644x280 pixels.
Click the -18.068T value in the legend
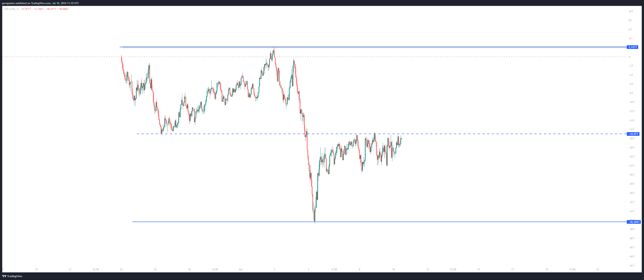pos(63,9)
